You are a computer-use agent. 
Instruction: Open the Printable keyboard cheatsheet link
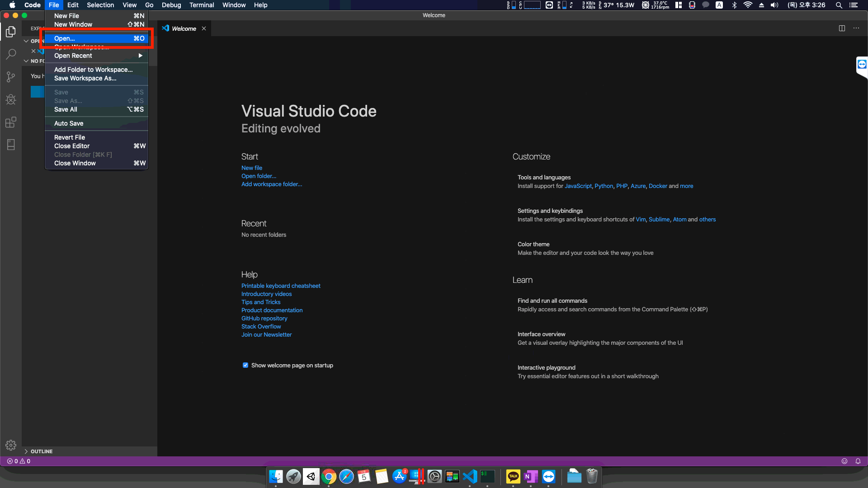point(281,286)
